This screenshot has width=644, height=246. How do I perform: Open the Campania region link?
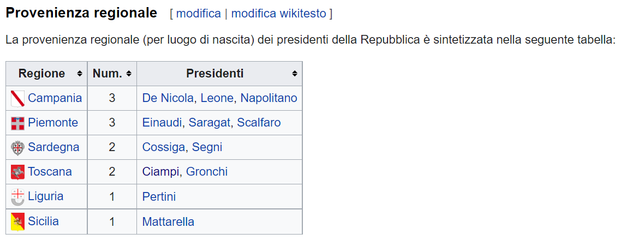(x=55, y=98)
